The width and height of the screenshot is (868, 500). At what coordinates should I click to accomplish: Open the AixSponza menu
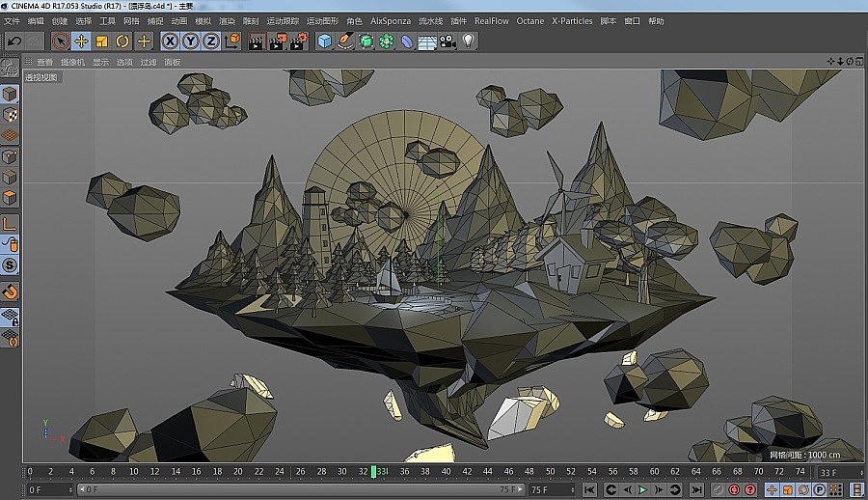click(391, 21)
